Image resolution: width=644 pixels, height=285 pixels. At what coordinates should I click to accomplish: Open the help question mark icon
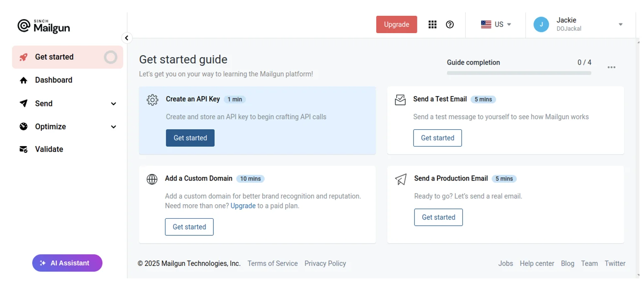[450, 24]
